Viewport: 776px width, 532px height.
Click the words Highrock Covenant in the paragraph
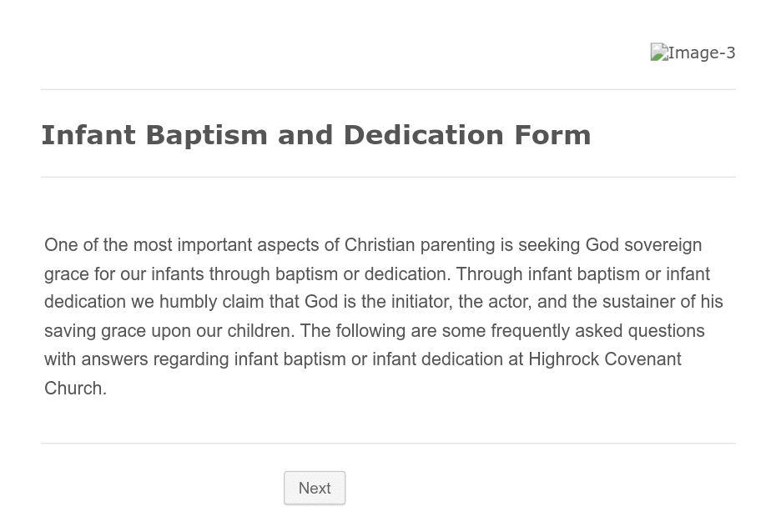point(605,359)
